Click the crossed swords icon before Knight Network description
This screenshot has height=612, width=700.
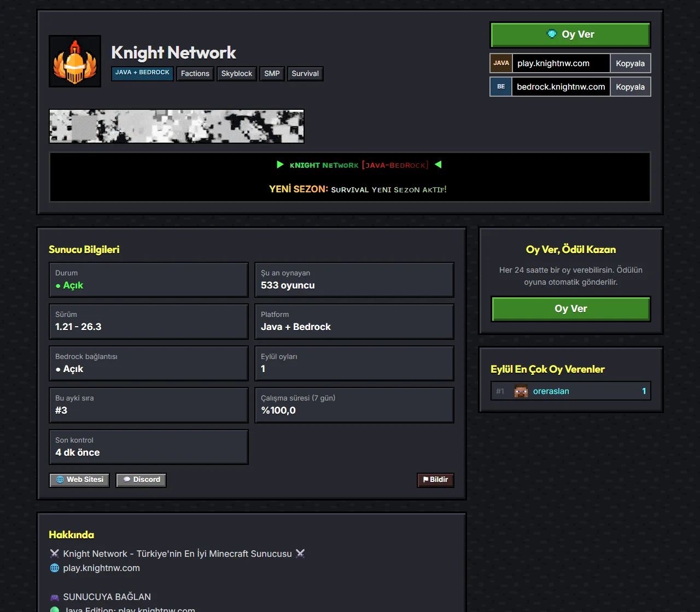55,554
